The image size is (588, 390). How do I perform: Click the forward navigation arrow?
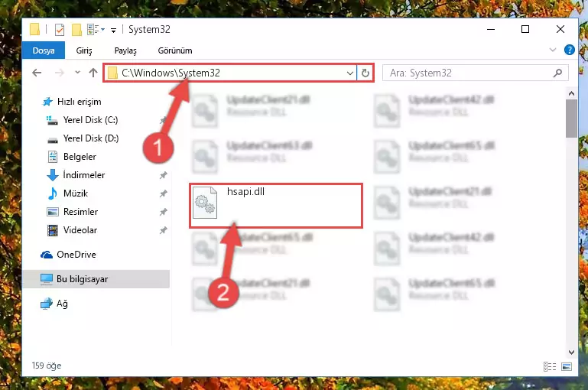pyautogui.click(x=59, y=73)
